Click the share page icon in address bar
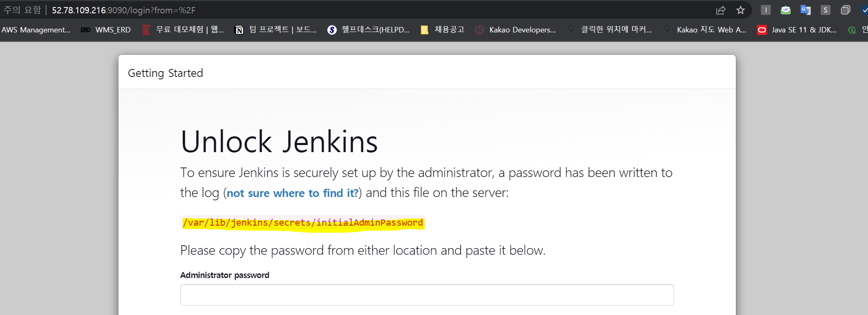This screenshot has height=315, width=868. pos(721,10)
